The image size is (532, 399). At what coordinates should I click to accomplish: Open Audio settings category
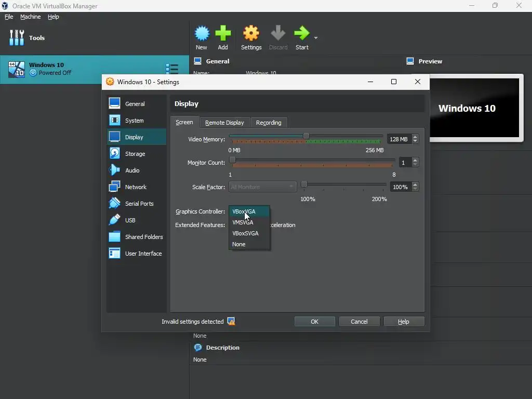137,170
